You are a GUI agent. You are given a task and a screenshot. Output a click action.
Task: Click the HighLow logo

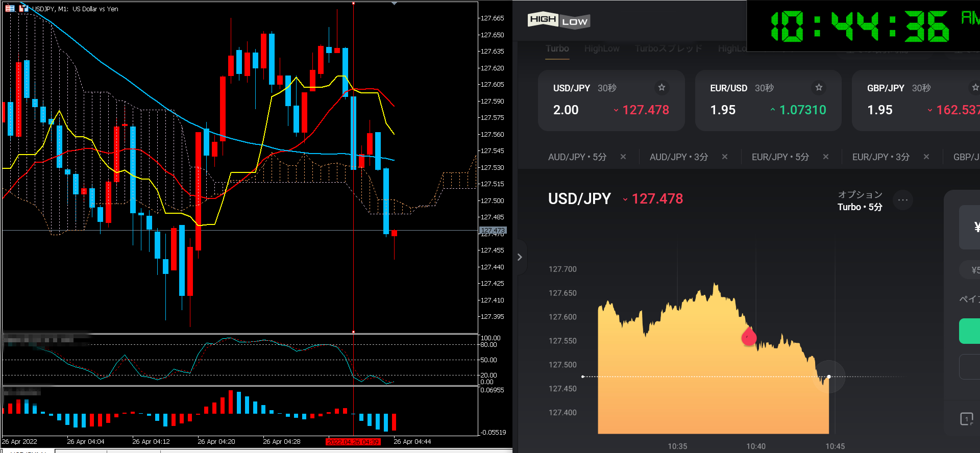coord(558,20)
